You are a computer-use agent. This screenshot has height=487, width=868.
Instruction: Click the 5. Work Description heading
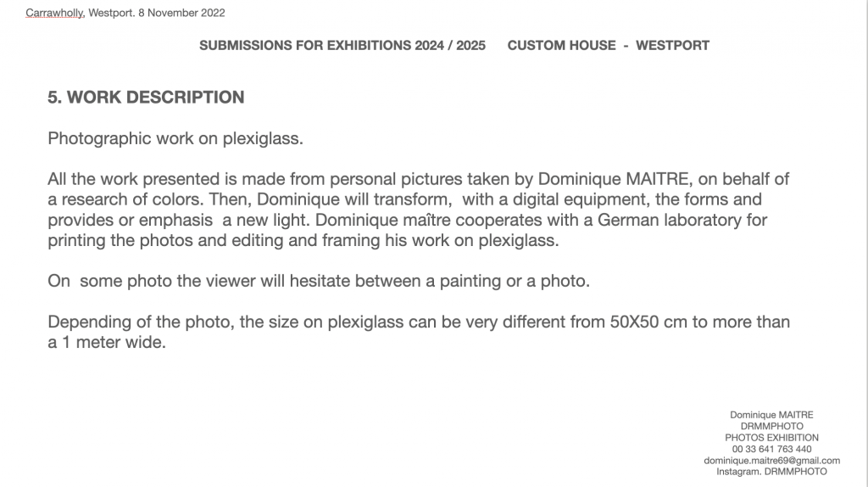(x=146, y=98)
